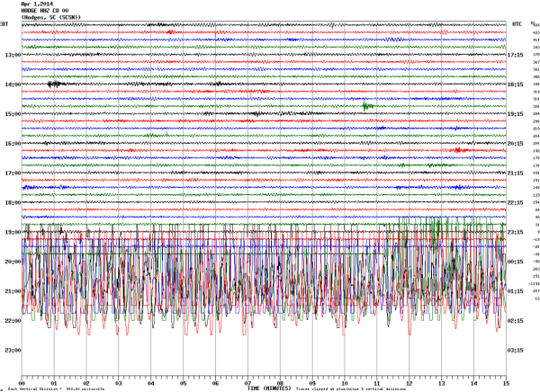This screenshot has height=392, width=540.
Task: Click the EDT timezone label
Action: coord(4,23)
